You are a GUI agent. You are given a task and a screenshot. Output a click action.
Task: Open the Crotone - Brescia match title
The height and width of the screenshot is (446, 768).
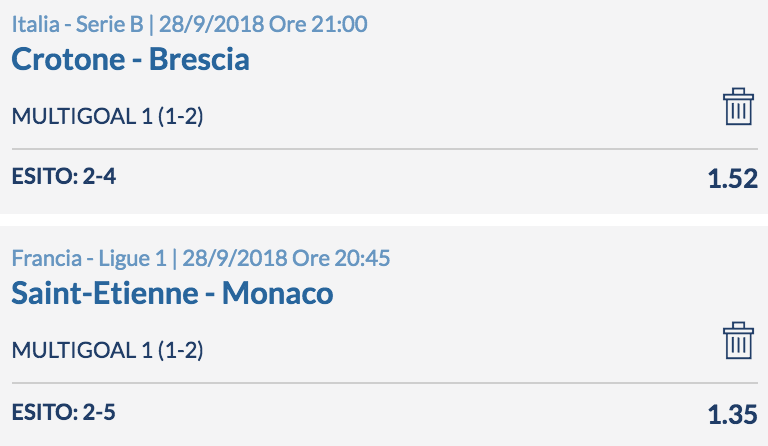tap(130, 59)
